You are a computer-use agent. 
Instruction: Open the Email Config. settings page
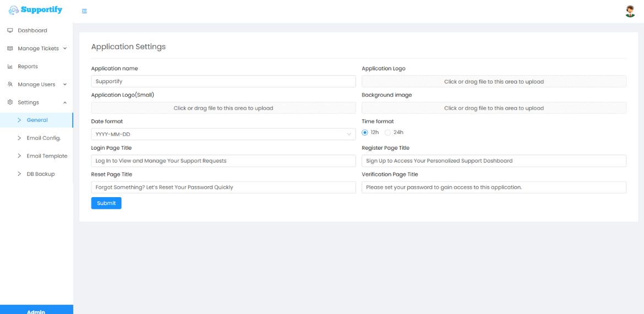[43, 138]
